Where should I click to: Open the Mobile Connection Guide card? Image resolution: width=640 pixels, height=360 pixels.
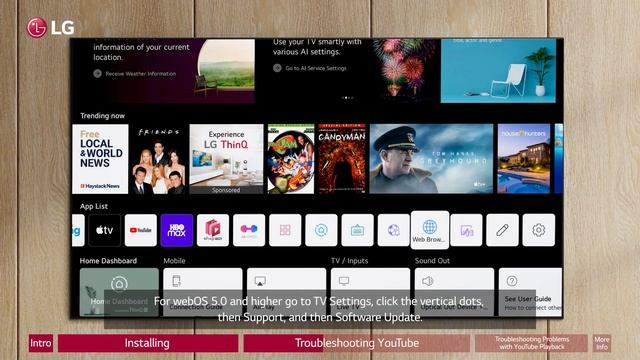pyautogui.click(x=202, y=292)
